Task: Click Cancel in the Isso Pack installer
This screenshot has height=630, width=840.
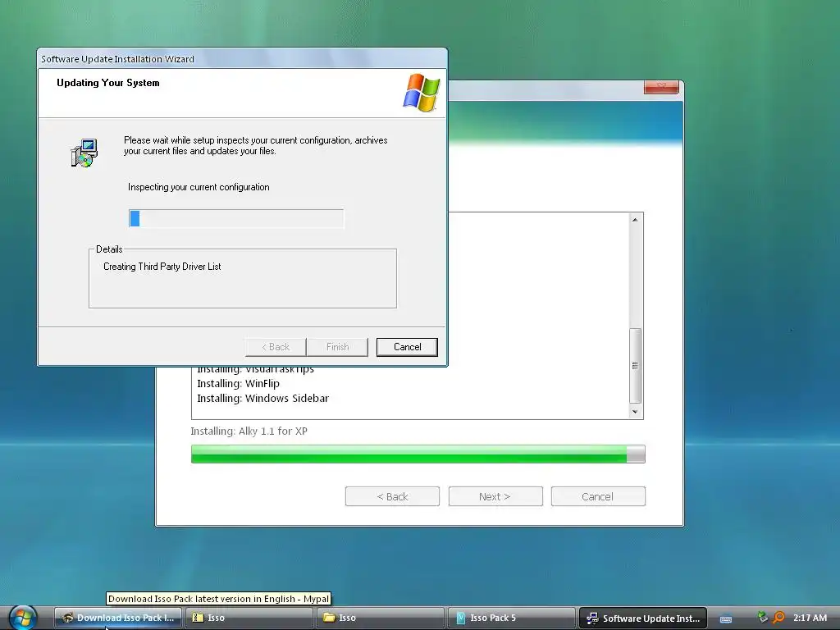Action: tap(598, 496)
